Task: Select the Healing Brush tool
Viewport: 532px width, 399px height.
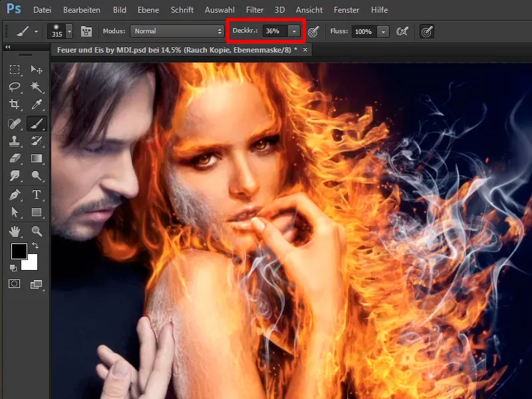Action: click(15, 124)
